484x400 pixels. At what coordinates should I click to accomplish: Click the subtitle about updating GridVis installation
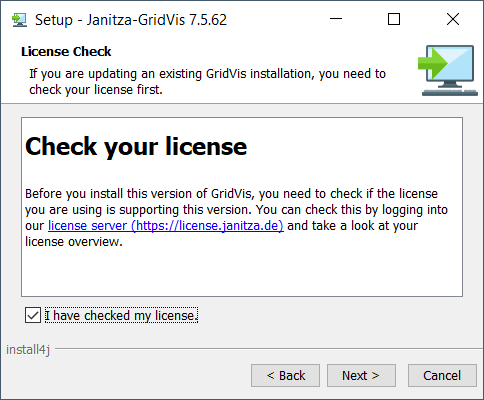(207, 82)
